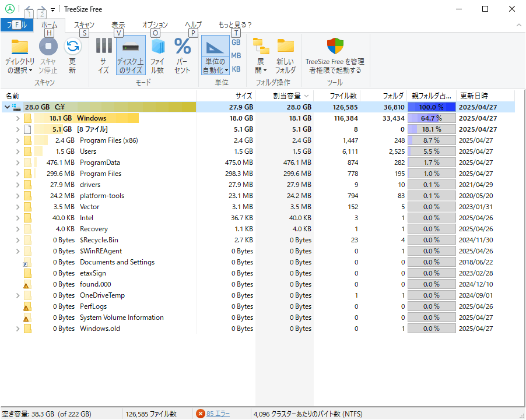526x420 pixels.
Task: Select the Home ribbon tab
Action: pos(49,25)
